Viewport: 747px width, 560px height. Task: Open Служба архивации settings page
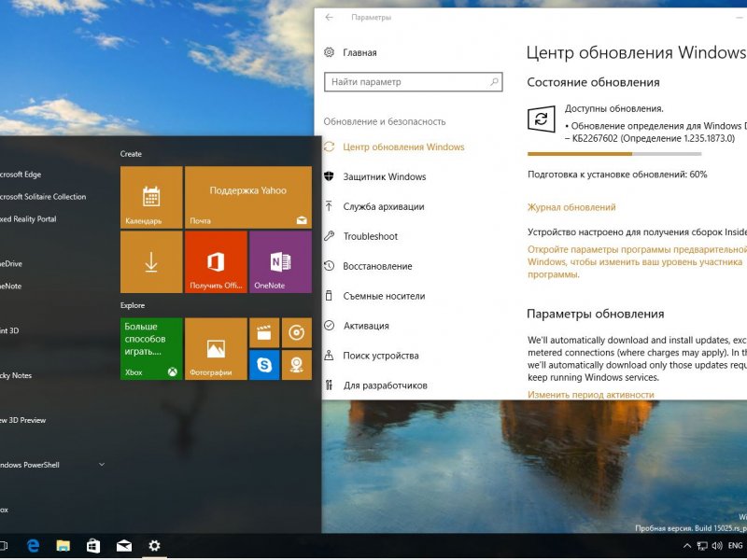pos(384,206)
